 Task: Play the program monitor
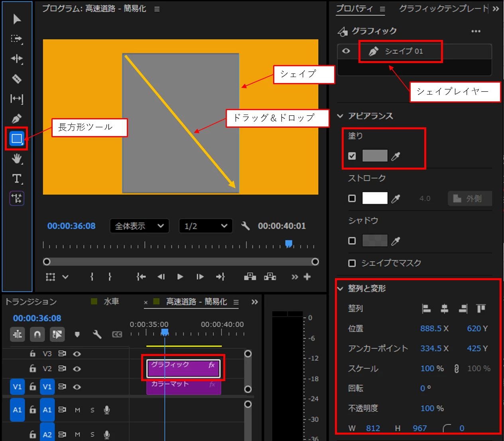coord(180,277)
